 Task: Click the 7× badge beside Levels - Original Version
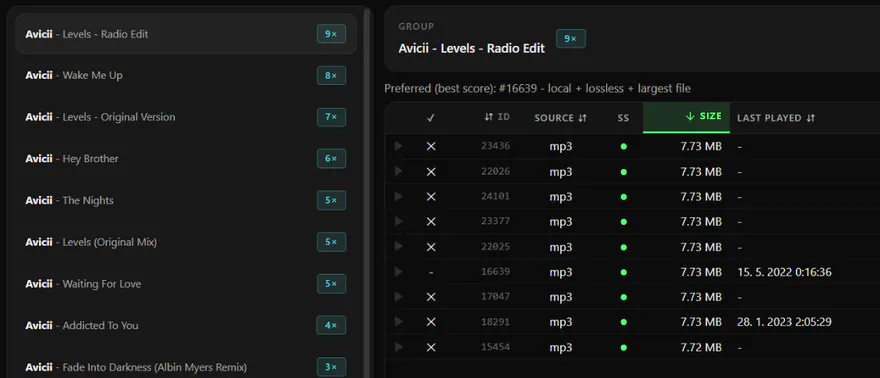pos(331,117)
